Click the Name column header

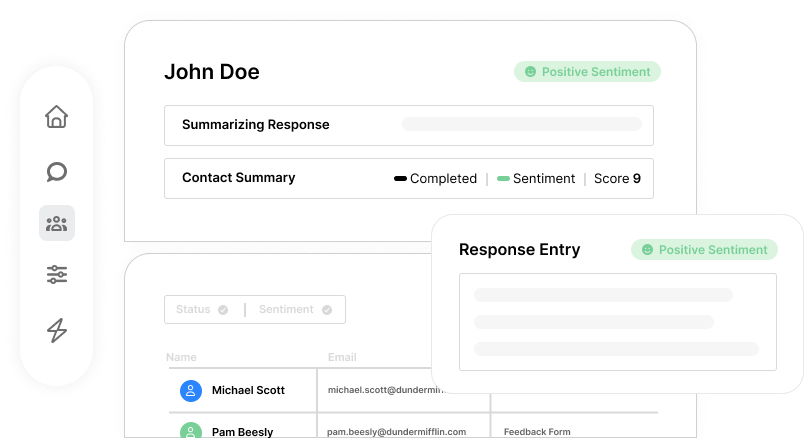pyautogui.click(x=181, y=357)
